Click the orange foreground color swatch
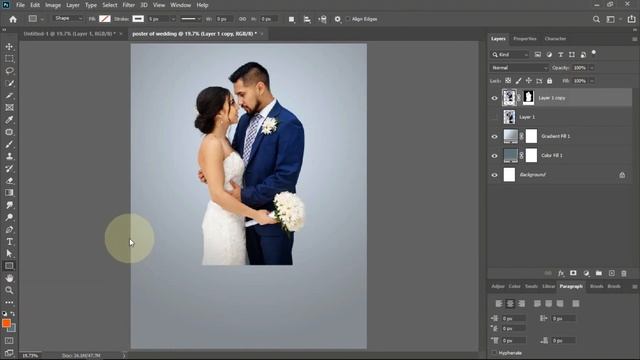This screenshot has height=360, width=640. 6,323
